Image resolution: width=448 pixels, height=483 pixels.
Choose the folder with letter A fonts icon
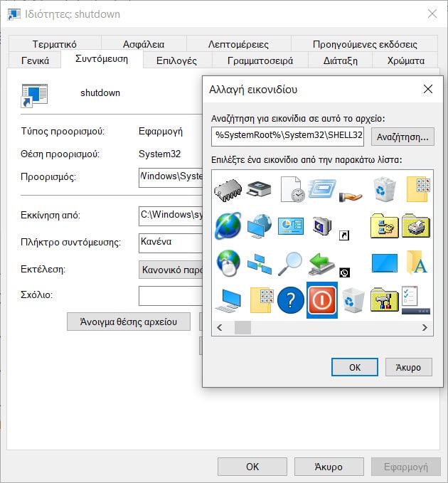pos(416,263)
